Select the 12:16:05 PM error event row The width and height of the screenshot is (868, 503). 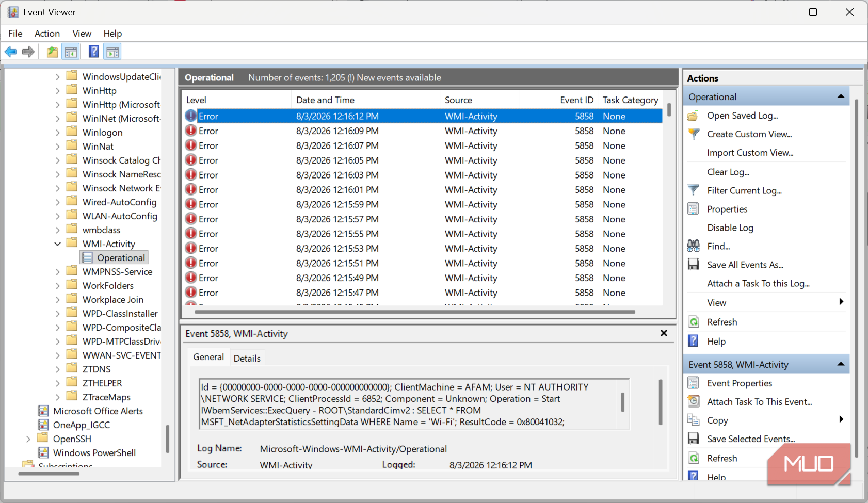tap(423, 160)
